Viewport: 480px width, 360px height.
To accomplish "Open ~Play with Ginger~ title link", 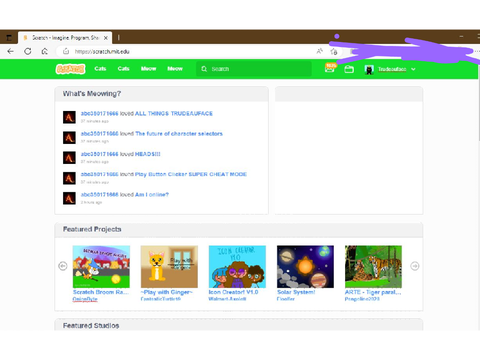I will pyautogui.click(x=167, y=292).
